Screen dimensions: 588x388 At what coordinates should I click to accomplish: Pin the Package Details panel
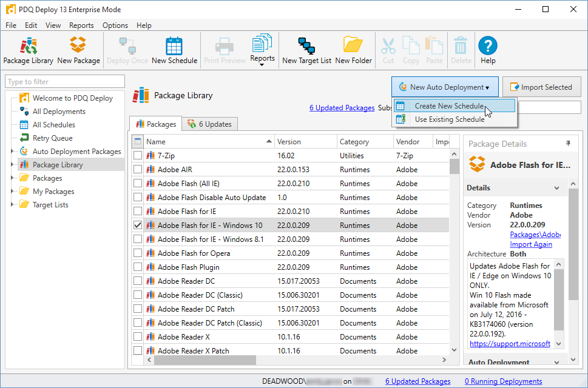568,144
